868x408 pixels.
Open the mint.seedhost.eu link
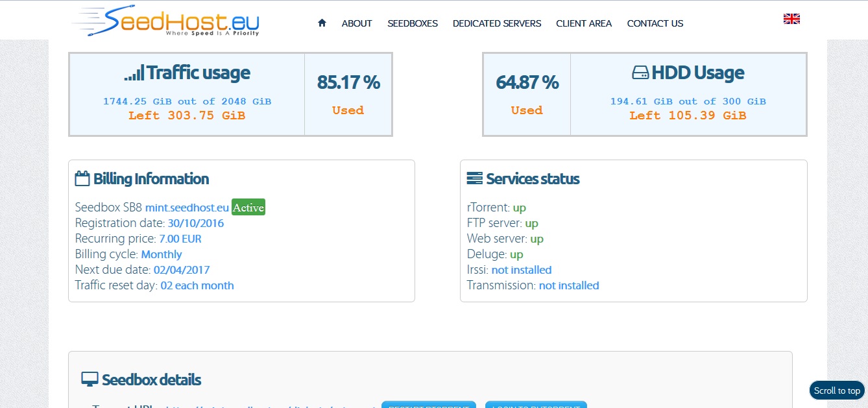tap(187, 208)
